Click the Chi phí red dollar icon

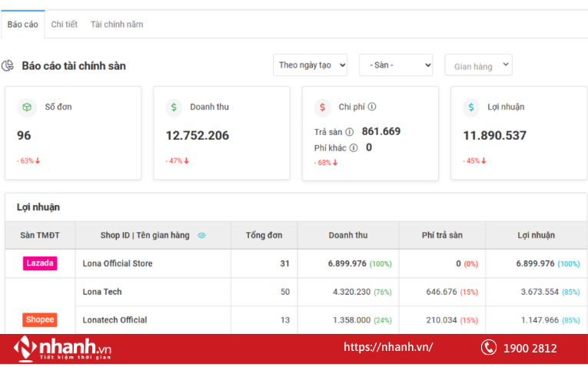click(323, 107)
